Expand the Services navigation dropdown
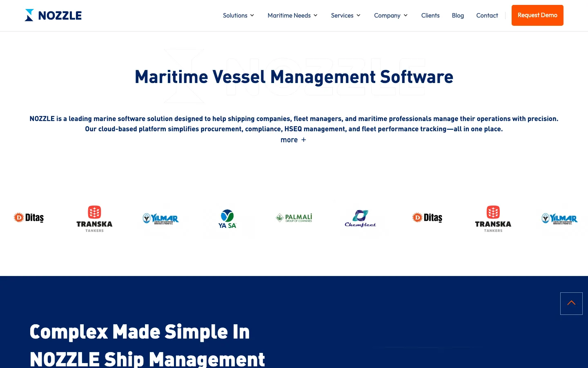Screen dimensions: 588x368 (x=346, y=16)
